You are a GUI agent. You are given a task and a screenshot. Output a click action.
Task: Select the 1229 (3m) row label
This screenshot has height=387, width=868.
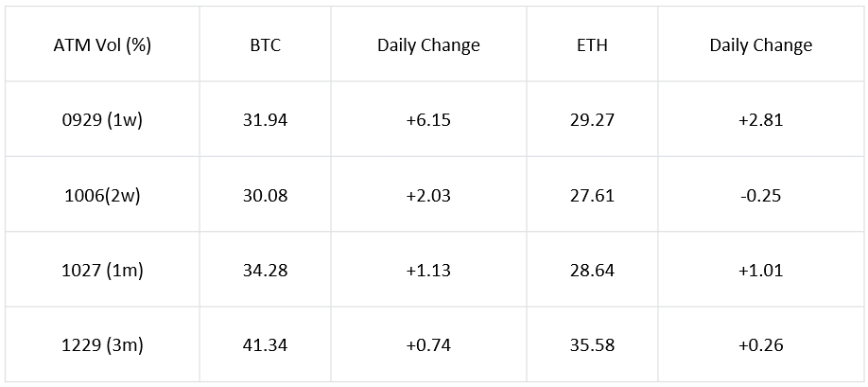point(102,345)
